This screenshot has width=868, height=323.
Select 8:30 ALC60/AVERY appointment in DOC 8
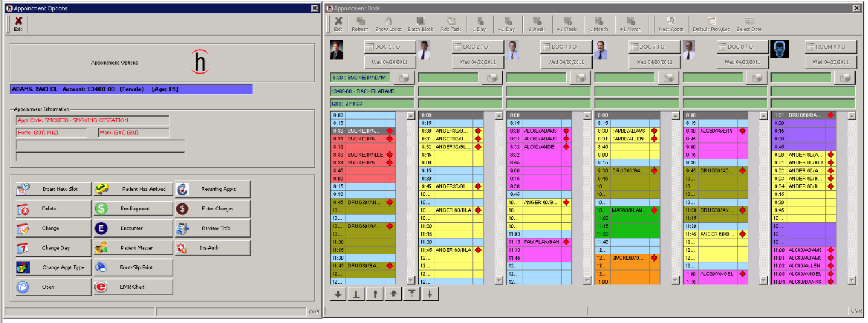click(715, 131)
